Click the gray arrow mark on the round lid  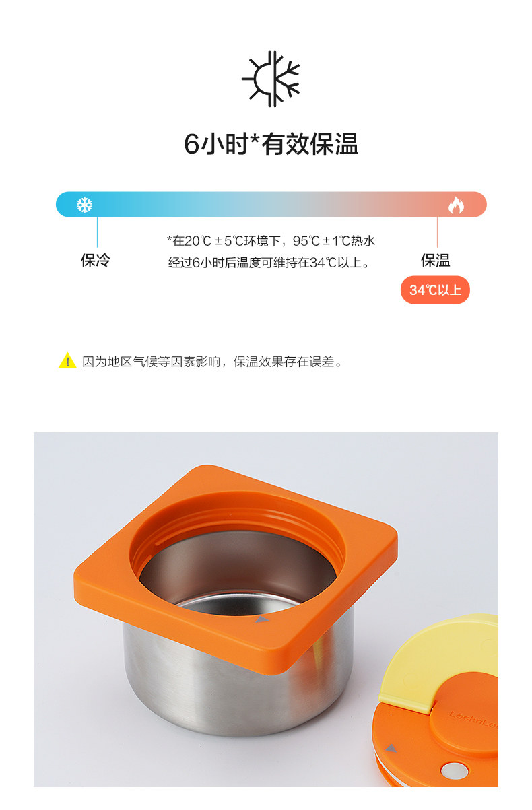391,748
